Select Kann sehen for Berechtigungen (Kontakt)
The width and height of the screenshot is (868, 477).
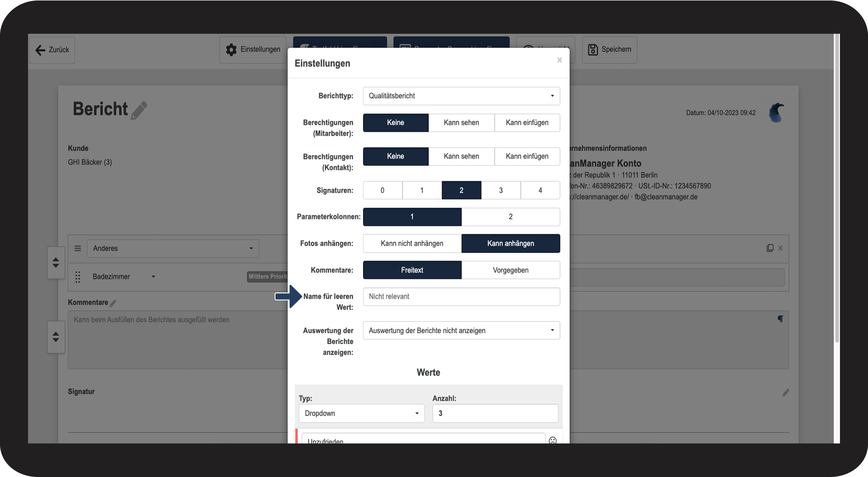point(461,156)
